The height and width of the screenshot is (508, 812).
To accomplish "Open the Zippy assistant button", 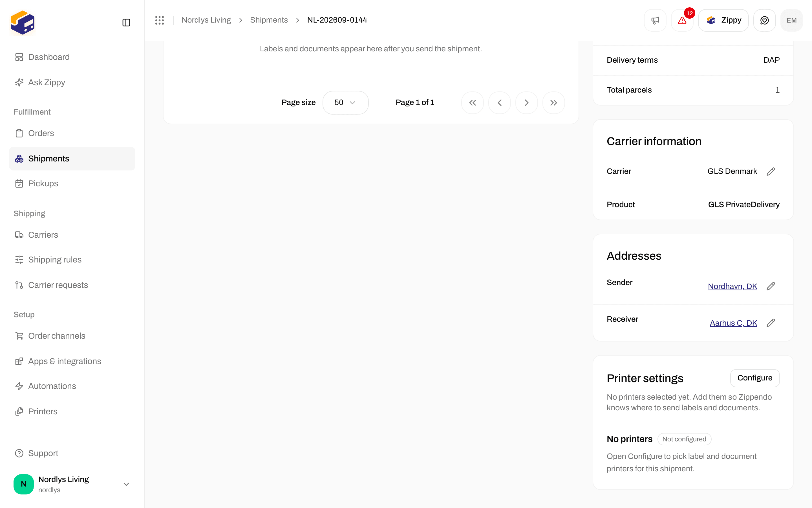I will [723, 20].
